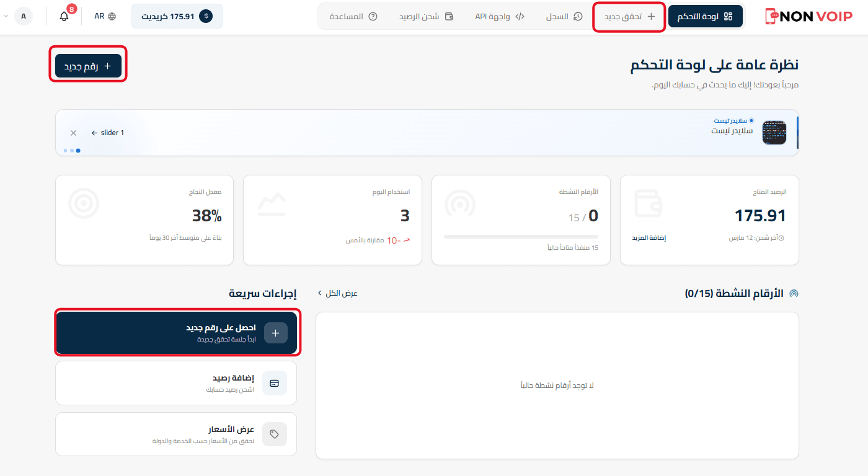Click the dollar icon in credit badge
The image size is (868, 476).
click(206, 16)
